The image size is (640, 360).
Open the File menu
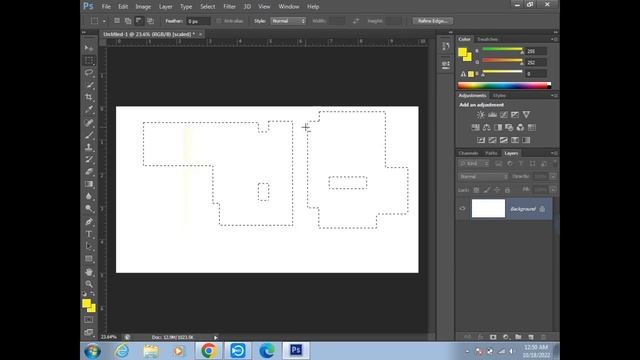[106, 7]
